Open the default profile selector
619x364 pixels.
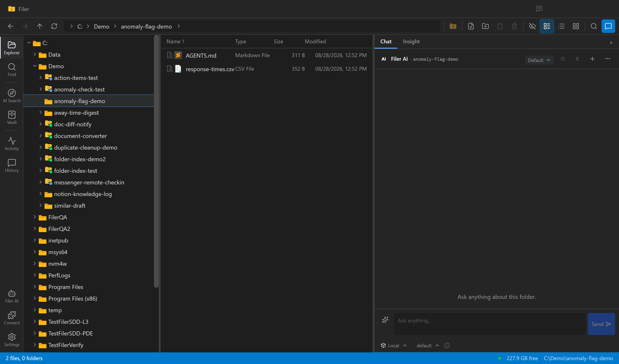click(x=428, y=346)
